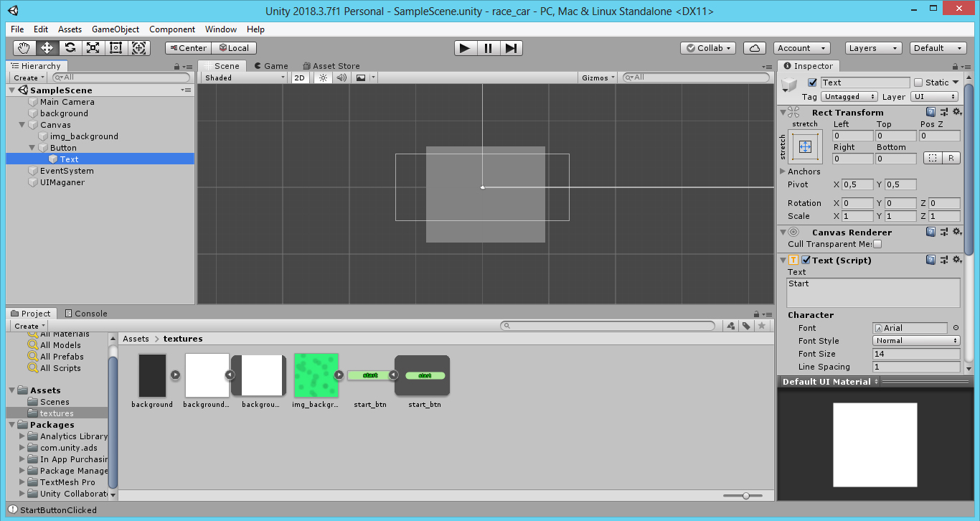Screen dimensions: 980x521
Task: Open the cloud services panel
Action: click(754, 48)
